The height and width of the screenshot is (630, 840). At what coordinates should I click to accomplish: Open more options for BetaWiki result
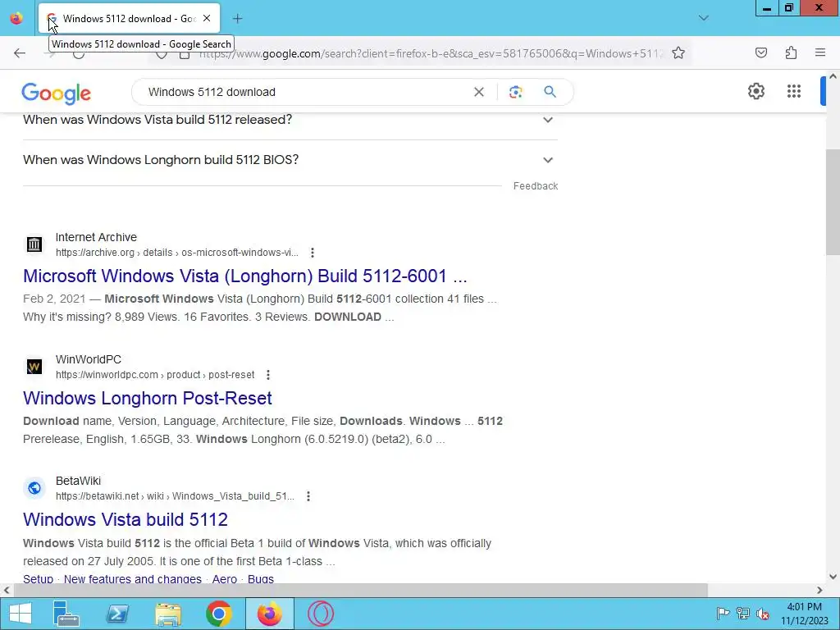(308, 496)
